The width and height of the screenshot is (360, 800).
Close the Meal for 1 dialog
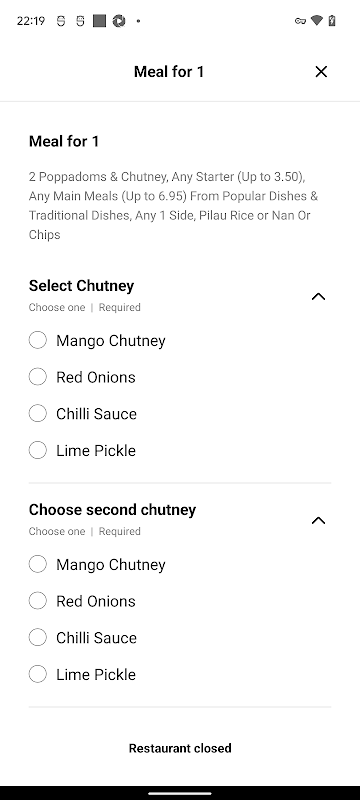click(x=321, y=72)
